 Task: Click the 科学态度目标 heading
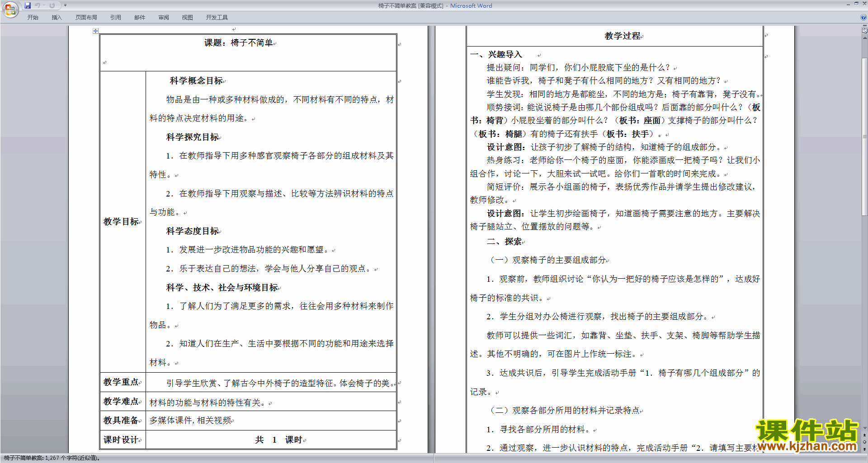(193, 231)
